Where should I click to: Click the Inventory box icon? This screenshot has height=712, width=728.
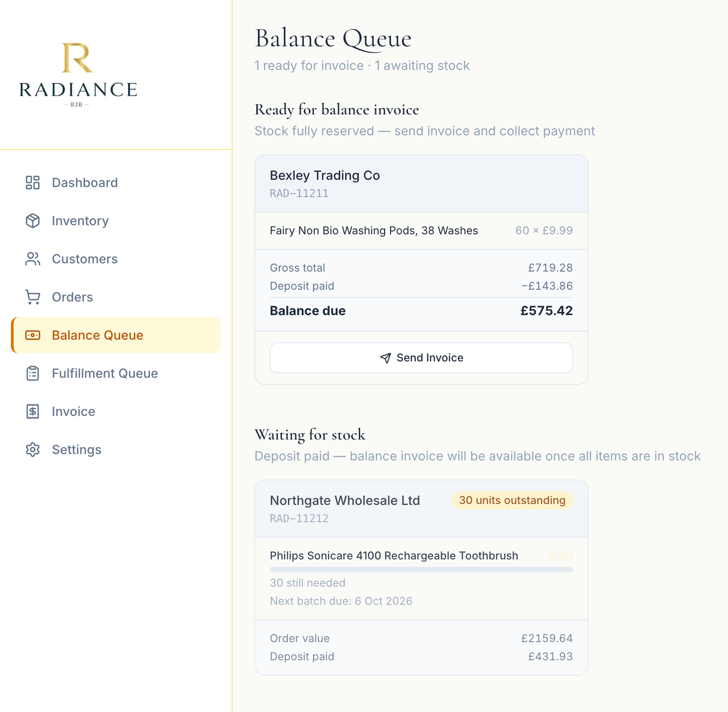33,221
